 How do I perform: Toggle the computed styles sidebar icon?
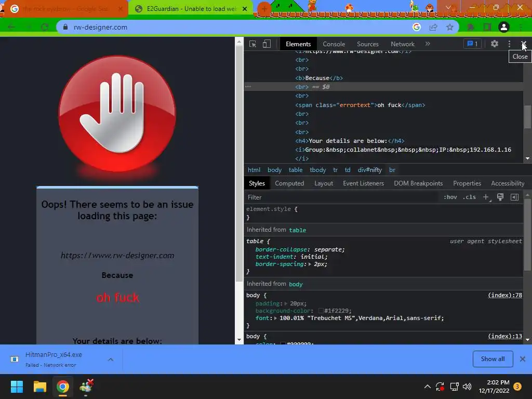click(514, 197)
